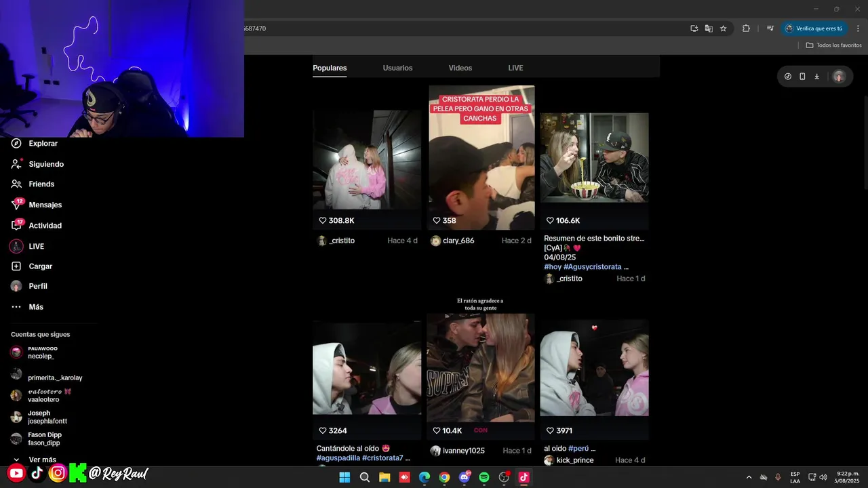Switch to the Populares tab
Screen dimensions: 868x488
click(x=330, y=68)
